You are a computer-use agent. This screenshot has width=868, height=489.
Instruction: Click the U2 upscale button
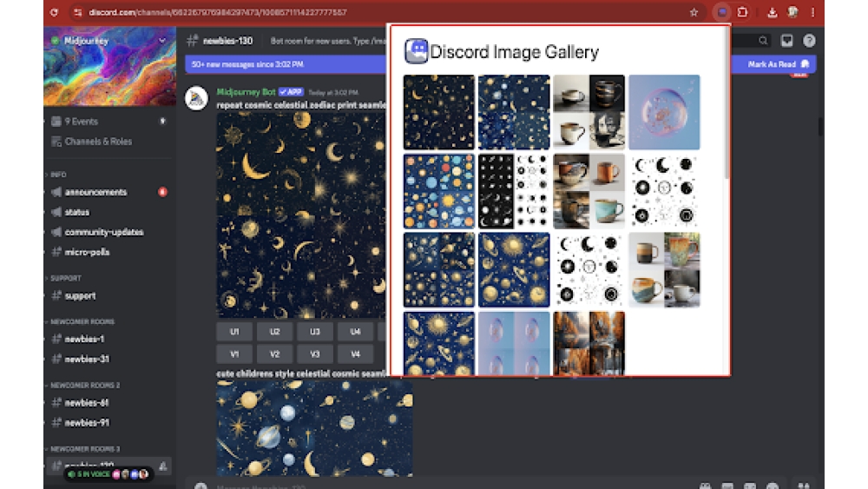[274, 332]
